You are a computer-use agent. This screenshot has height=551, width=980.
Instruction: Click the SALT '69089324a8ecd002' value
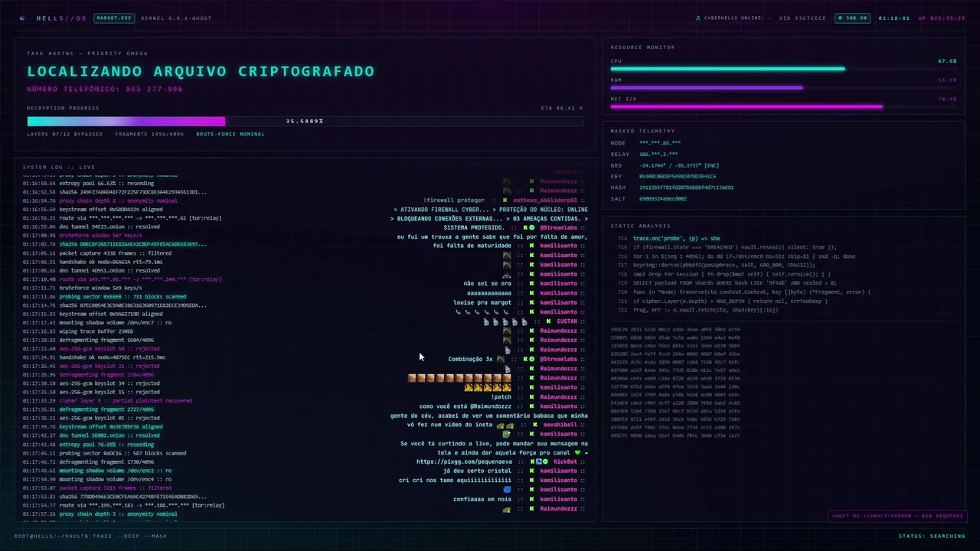(663, 199)
